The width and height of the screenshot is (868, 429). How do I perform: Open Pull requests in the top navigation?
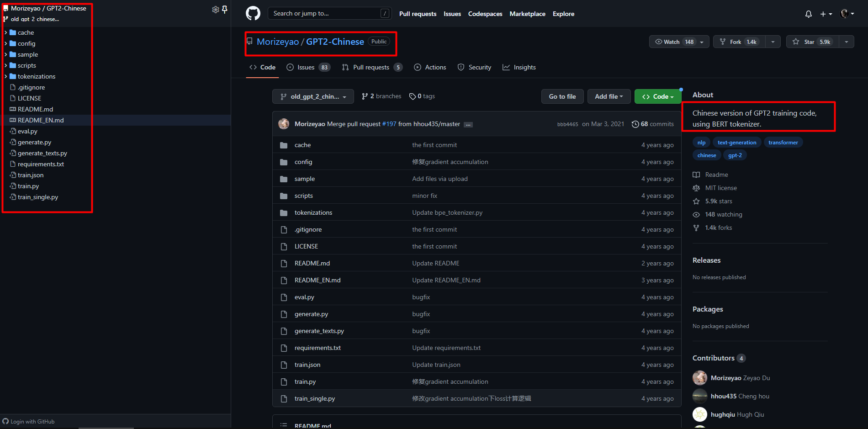[x=418, y=14]
